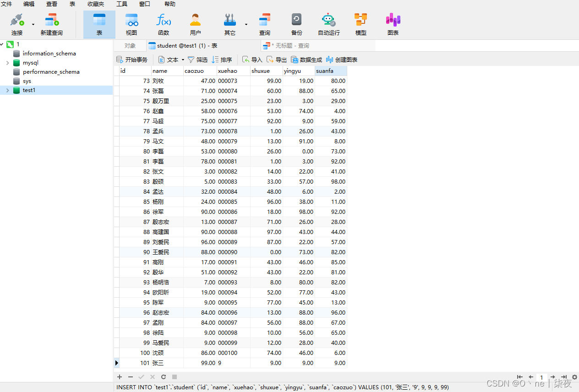Add a new record with the plus icon
The width and height of the screenshot is (579, 392).
pyautogui.click(x=120, y=376)
